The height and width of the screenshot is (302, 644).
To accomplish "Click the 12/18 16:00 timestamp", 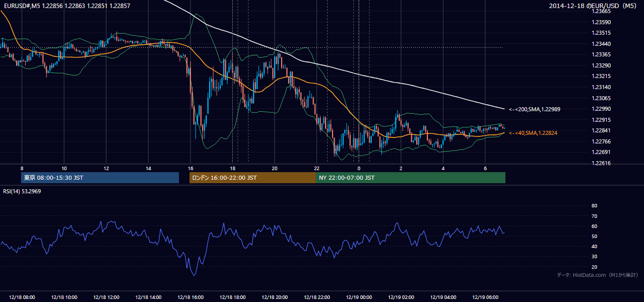I will point(190,297).
